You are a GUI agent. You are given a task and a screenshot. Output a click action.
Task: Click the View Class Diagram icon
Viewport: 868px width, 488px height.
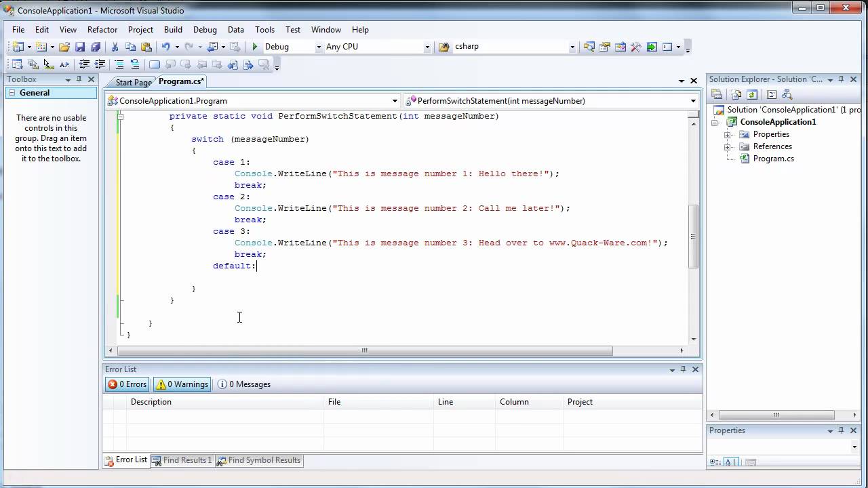point(787,95)
